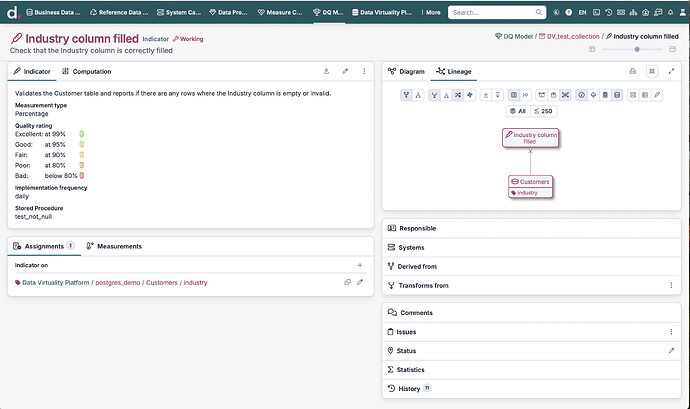
Task: Edit the industry assignment row
Action: tap(360, 282)
